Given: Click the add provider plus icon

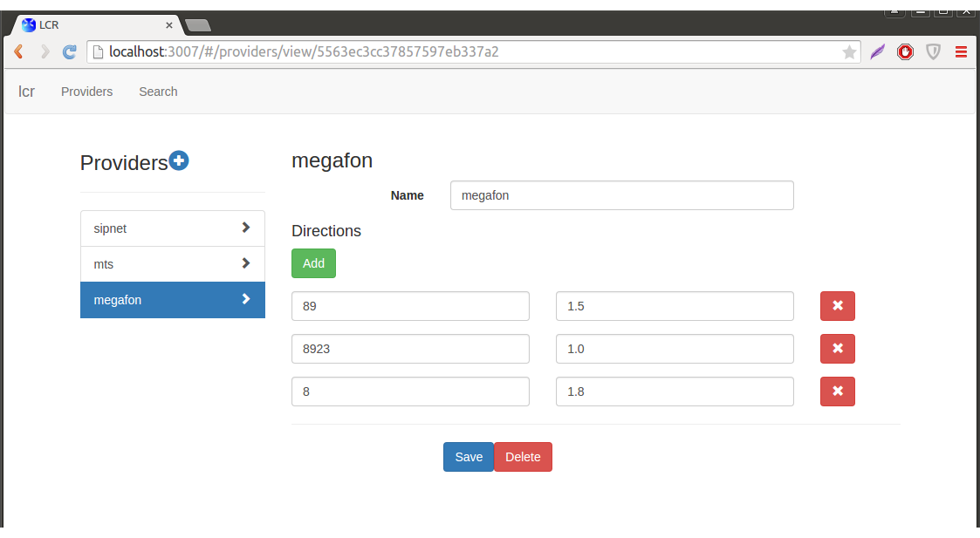Looking at the screenshot, I should (179, 160).
